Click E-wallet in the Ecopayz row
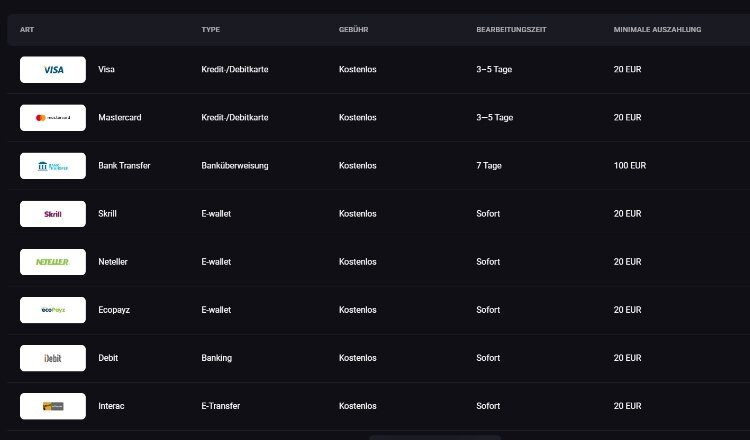This screenshot has height=440, width=750. click(x=216, y=310)
